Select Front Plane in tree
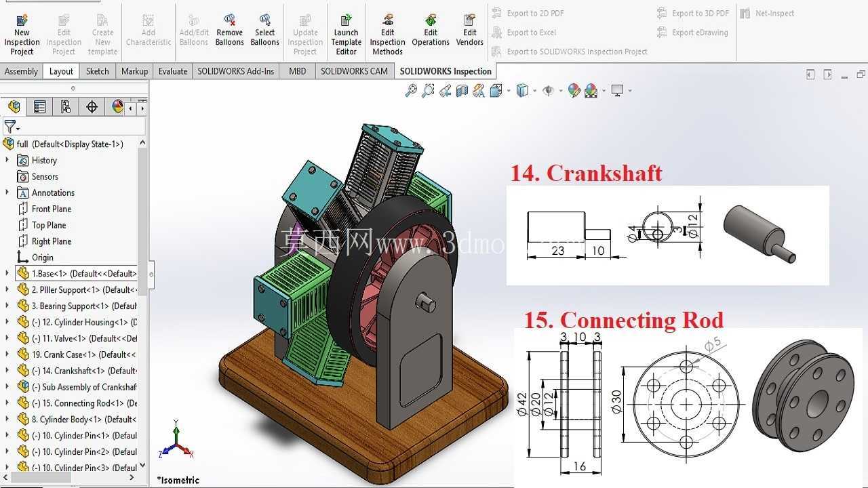This screenshot has width=868, height=488. click(x=45, y=209)
